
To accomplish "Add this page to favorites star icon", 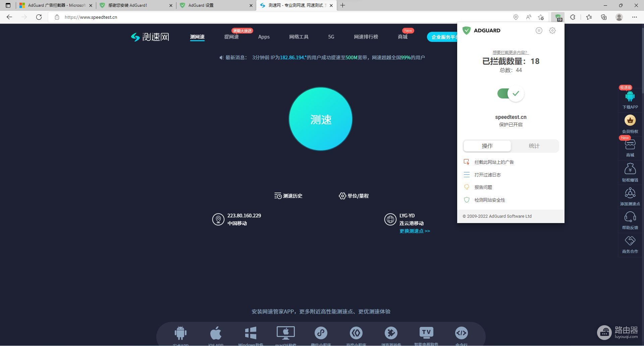I will pos(541,17).
